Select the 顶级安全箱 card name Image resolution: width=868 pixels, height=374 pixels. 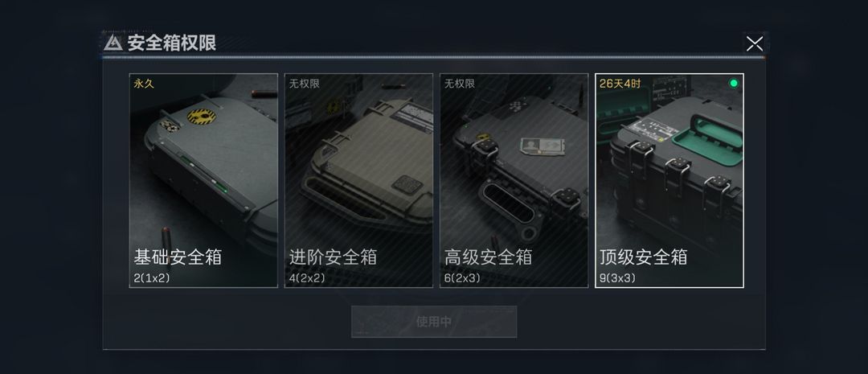coord(643,257)
